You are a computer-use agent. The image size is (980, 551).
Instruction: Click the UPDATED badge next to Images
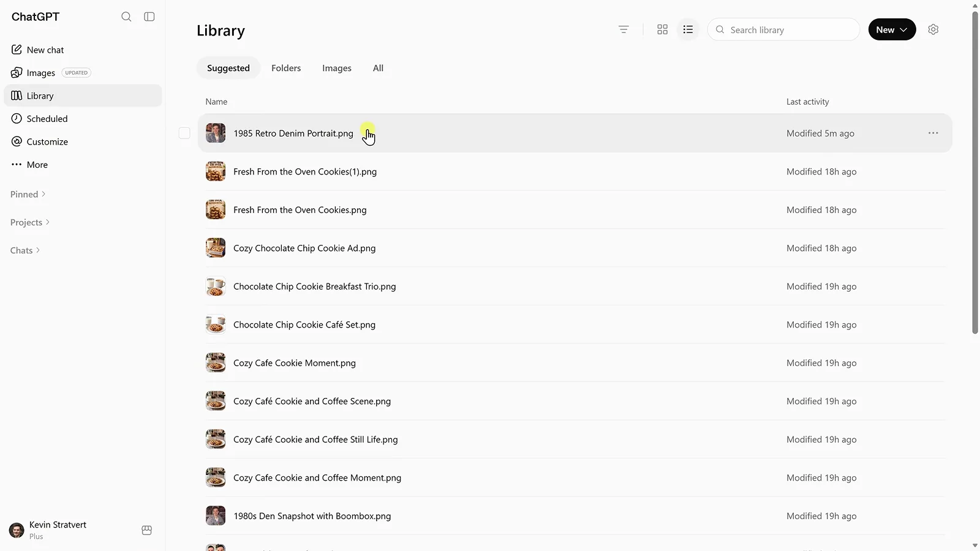(77, 73)
